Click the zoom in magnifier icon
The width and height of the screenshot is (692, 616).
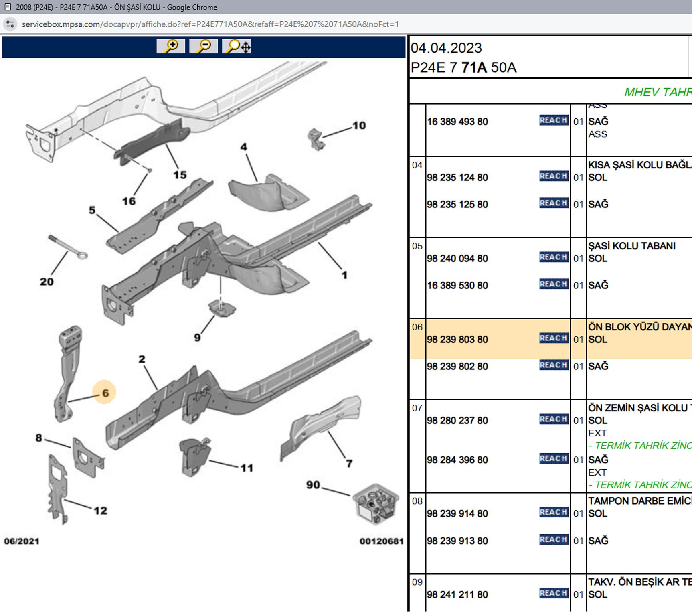tap(171, 46)
